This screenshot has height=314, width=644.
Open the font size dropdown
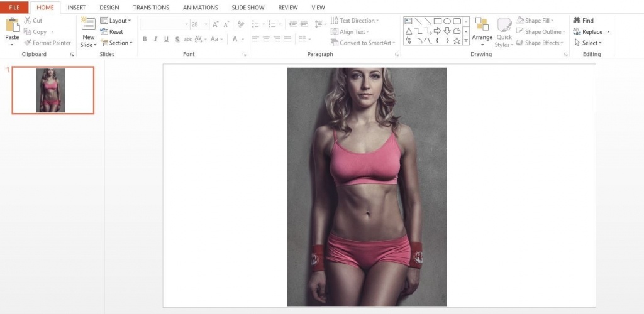point(206,24)
